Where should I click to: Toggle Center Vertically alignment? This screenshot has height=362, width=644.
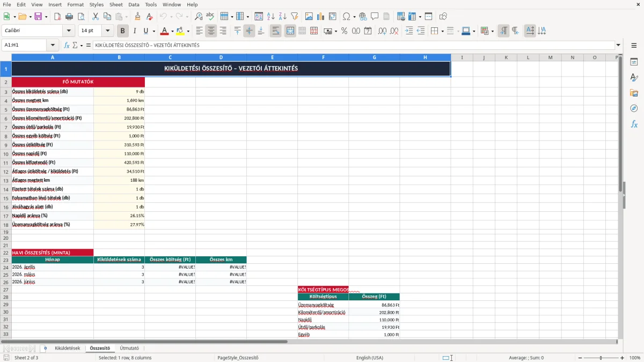[249, 31]
